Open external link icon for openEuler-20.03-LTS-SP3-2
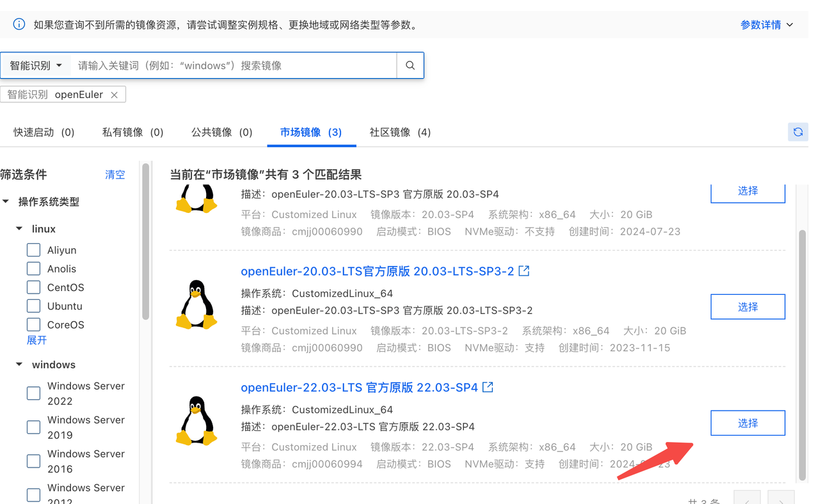819x504 pixels. 524,271
